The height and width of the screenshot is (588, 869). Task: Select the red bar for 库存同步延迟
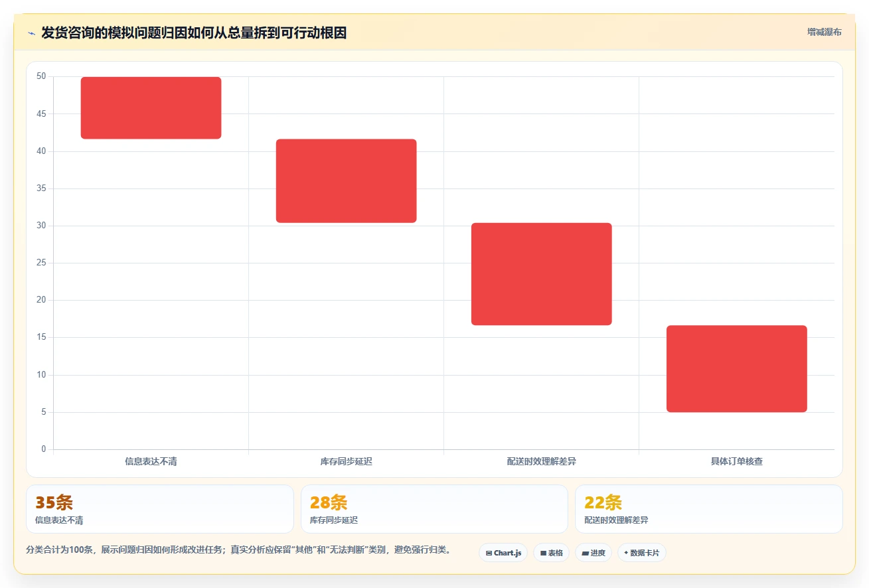point(346,181)
